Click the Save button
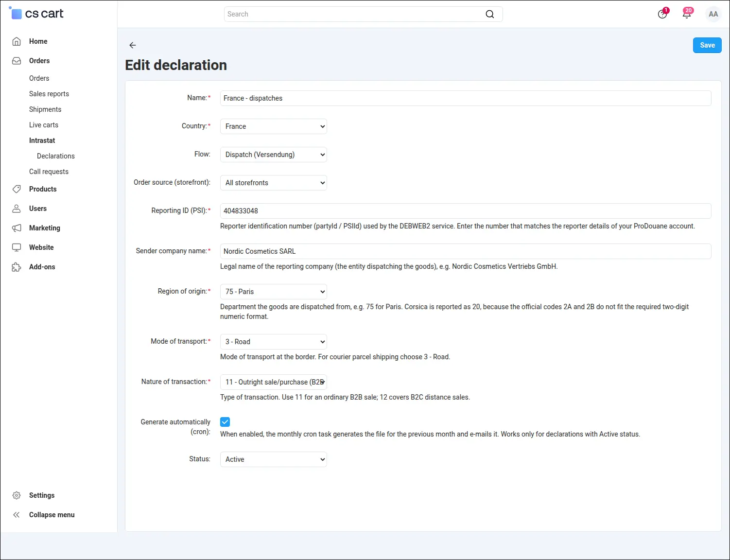 pyautogui.click(x=707, y=45)
